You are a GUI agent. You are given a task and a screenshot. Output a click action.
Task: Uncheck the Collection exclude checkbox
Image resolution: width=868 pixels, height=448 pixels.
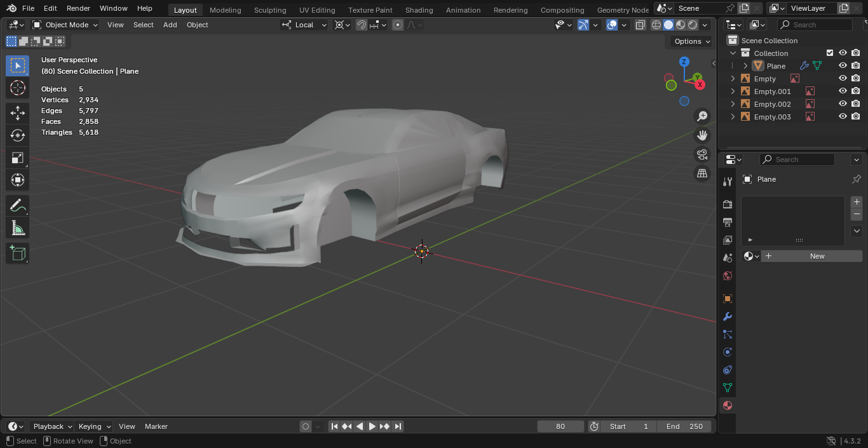click(829, 53)
